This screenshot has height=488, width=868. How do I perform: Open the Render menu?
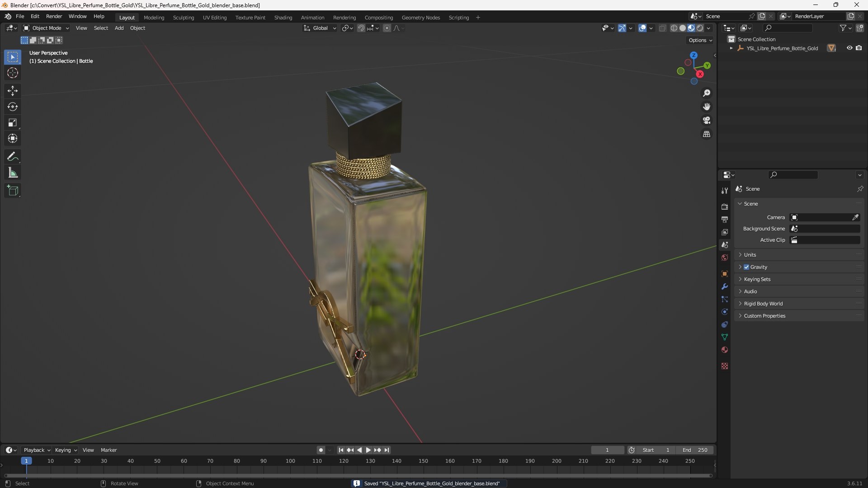[x=54, y=16]
